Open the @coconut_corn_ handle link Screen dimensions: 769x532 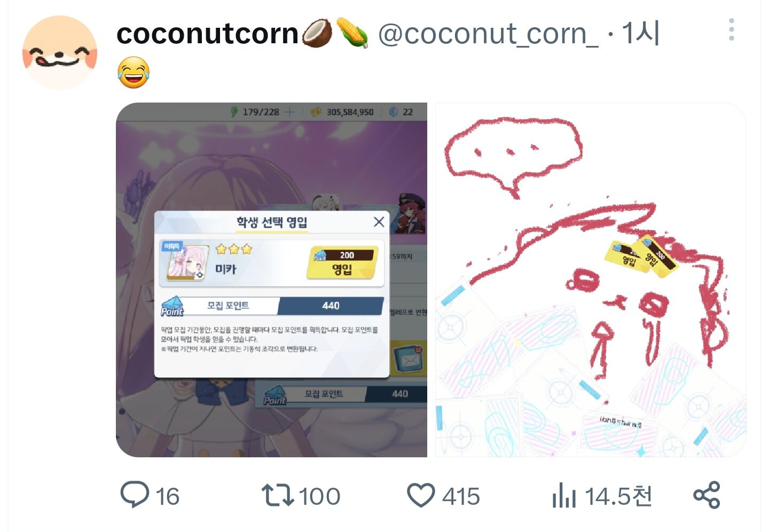(488, 34)
